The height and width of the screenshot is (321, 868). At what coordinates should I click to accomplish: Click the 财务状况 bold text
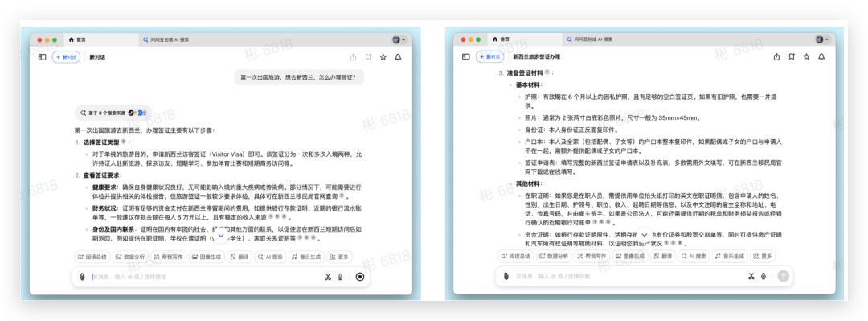pos(104,208)
